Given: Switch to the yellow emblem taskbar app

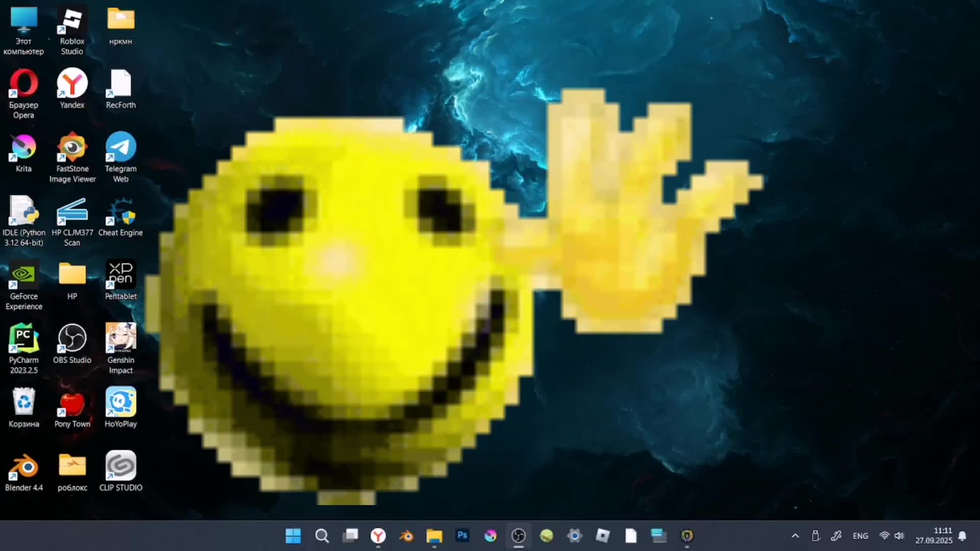Looking at the screenshot, I should (687, 536).
